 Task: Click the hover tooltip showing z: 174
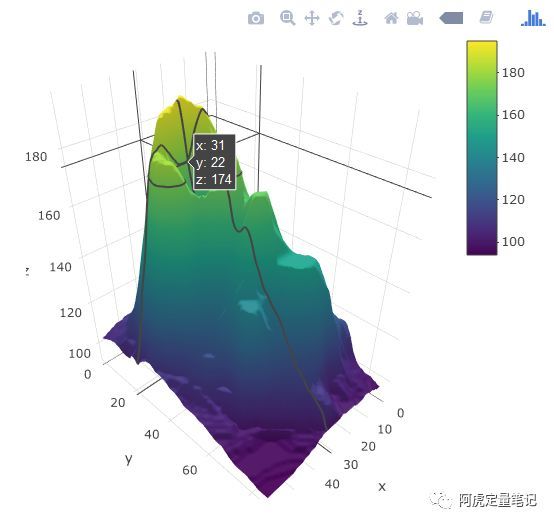click(214, 162)
